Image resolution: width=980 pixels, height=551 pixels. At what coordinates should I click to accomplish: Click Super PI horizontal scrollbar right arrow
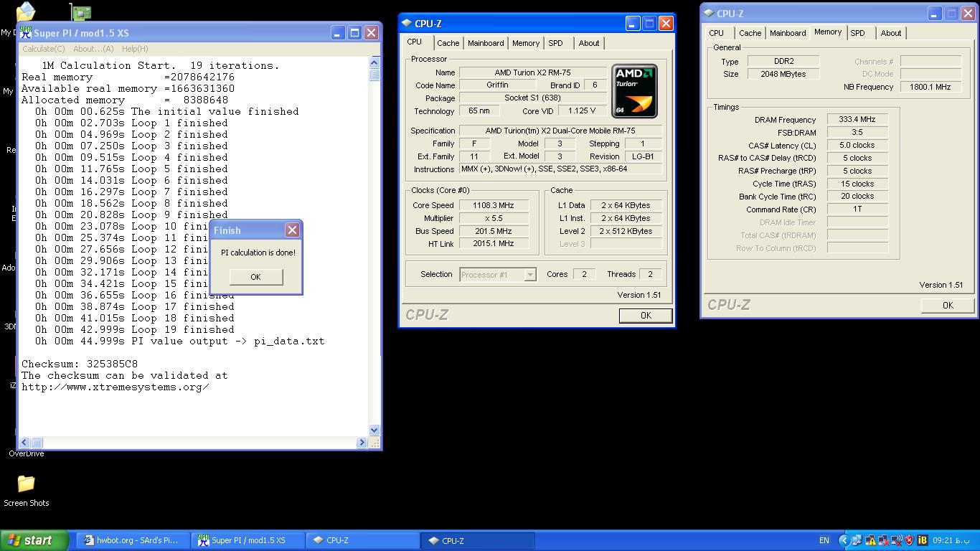pos(362,443)
